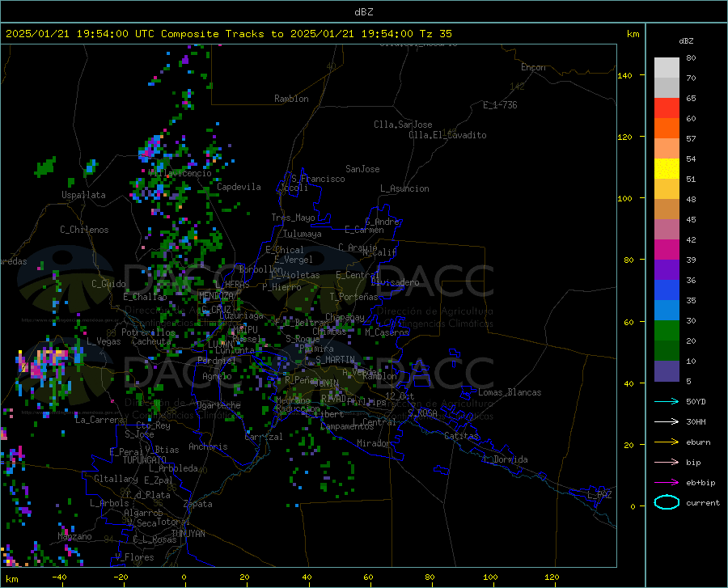Select the magenta 42 dBZ legend swatch
This screenshot has width=728, height=588.
[667, 249]
